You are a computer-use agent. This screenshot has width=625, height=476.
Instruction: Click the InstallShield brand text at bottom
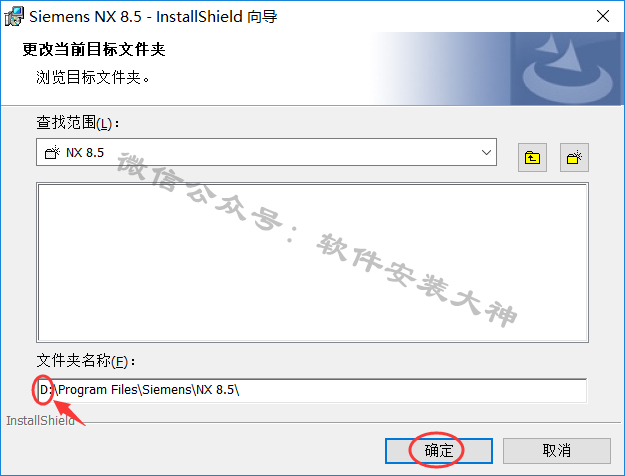tap(40, 421)
